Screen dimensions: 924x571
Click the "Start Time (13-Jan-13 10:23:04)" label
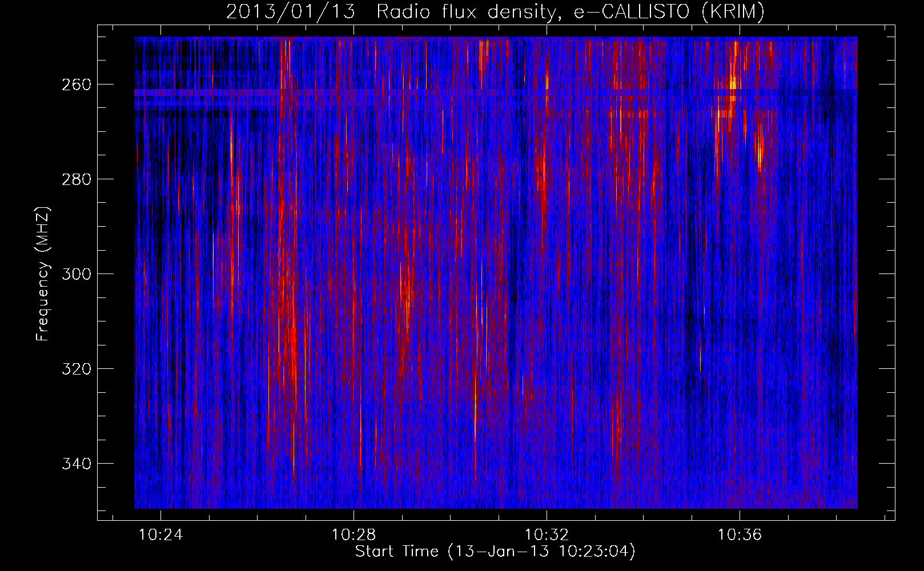tap(495, 552)
